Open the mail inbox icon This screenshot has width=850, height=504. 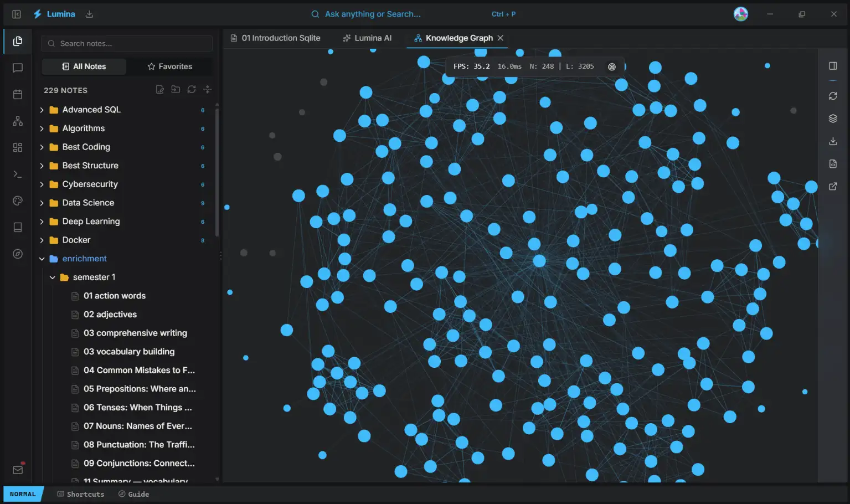(x=18, y=470)
